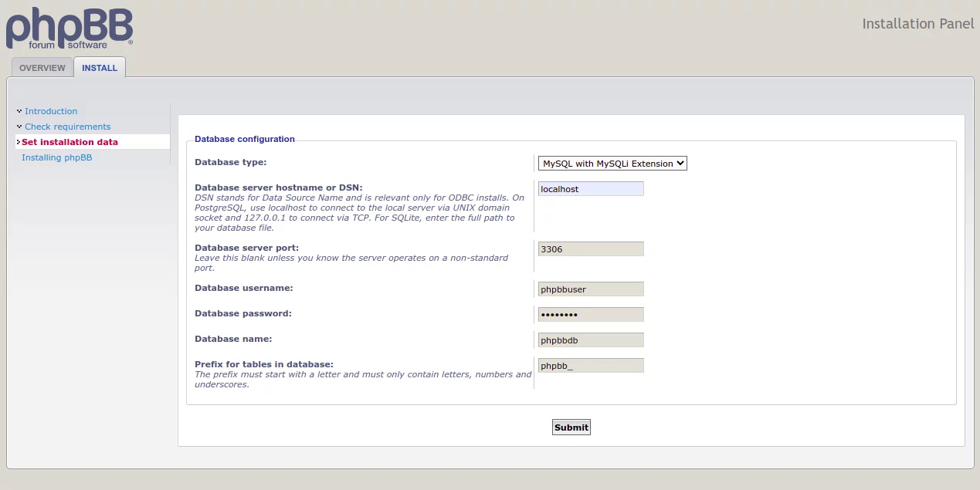Click the "Database server port:" label
Screen dimensions: 980x490
click(246, 248)
